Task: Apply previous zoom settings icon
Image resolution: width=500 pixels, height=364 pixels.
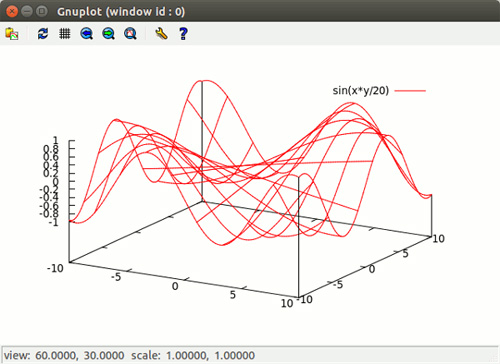Action: (x=87, y=34)
